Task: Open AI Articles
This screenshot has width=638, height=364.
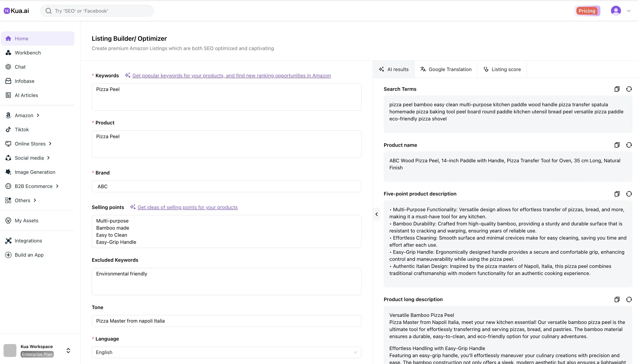Action: [26, 95]
